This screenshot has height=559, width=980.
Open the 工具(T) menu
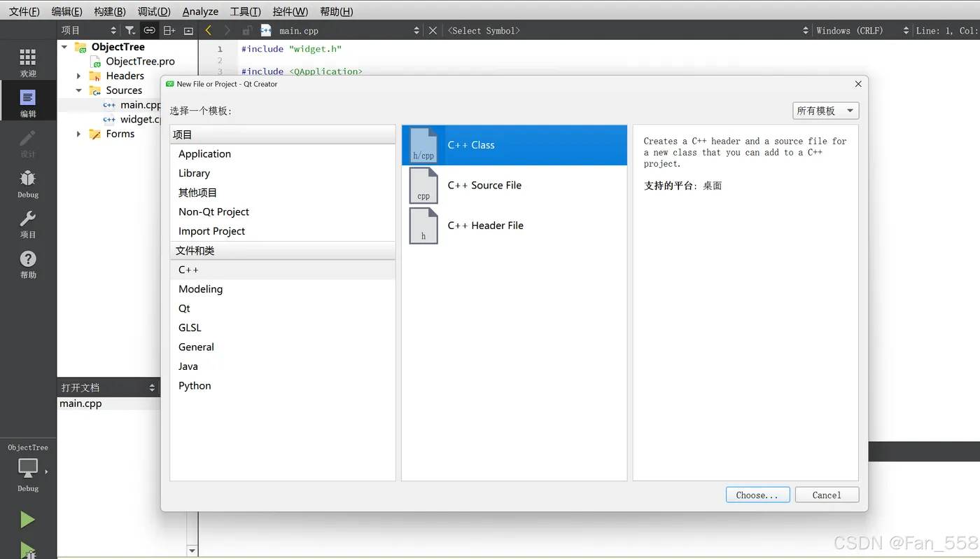(x=246, y=11)
